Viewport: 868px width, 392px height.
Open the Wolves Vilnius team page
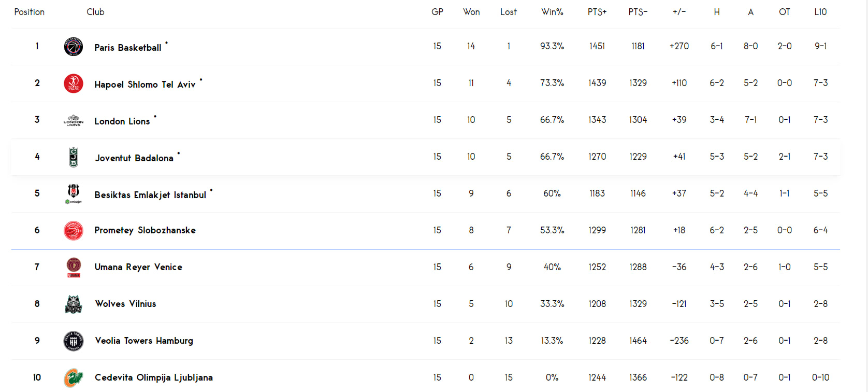click(x=125, y=304)
